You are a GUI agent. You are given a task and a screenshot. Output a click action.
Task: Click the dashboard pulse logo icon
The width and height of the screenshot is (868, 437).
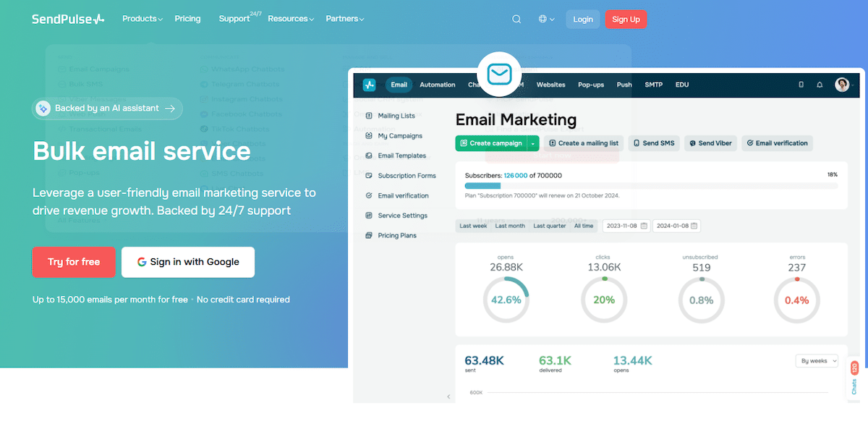pyautogui.click(x=370, y=85)
